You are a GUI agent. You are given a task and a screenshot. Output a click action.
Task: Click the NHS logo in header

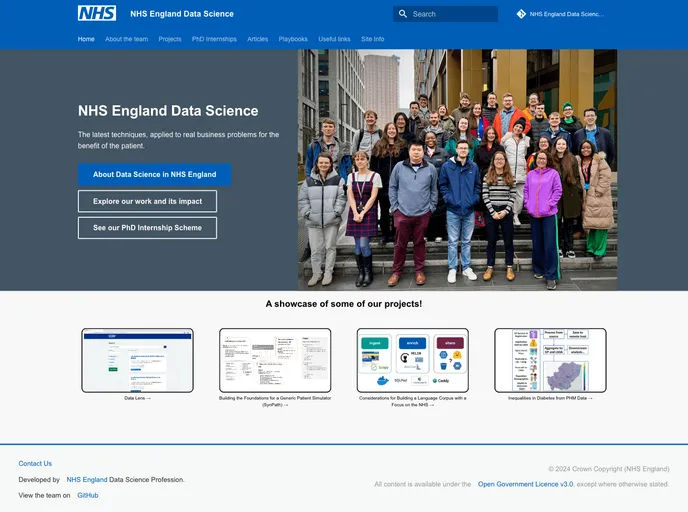[97, 13]
